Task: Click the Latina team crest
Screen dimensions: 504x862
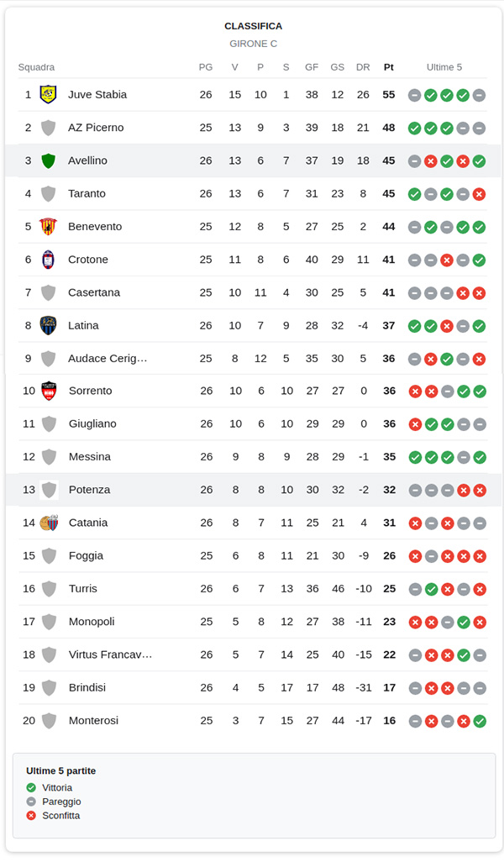Action: 49,325
